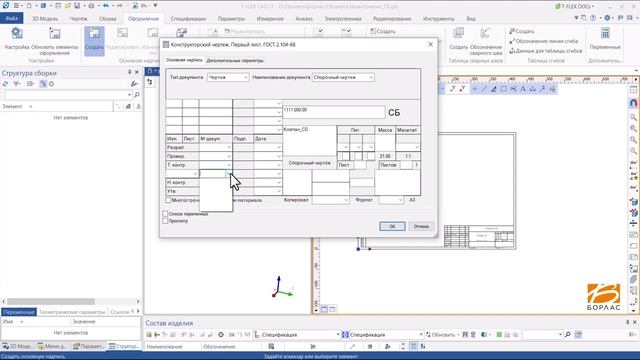Click the refresh icon in Структура сборки toolbar
This screenshot has height=360, width=640.
pos(5,84)
